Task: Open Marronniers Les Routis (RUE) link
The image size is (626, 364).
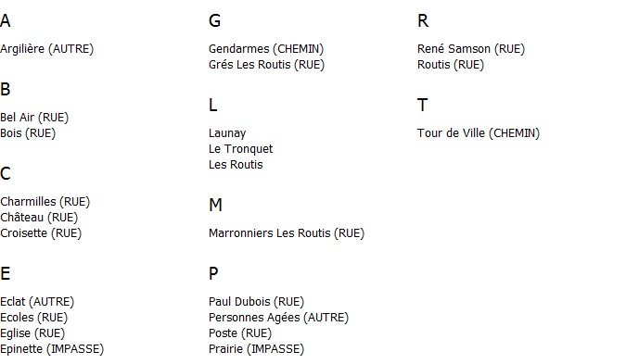Action: 287,233
